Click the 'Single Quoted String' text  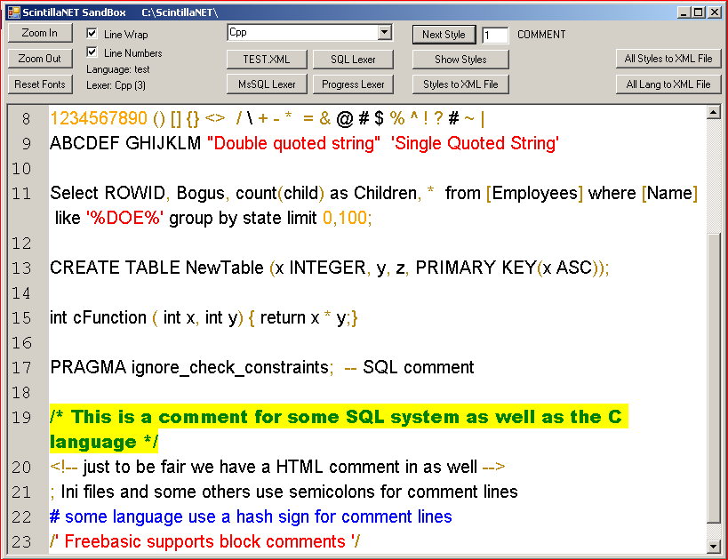tap(475, 143)
